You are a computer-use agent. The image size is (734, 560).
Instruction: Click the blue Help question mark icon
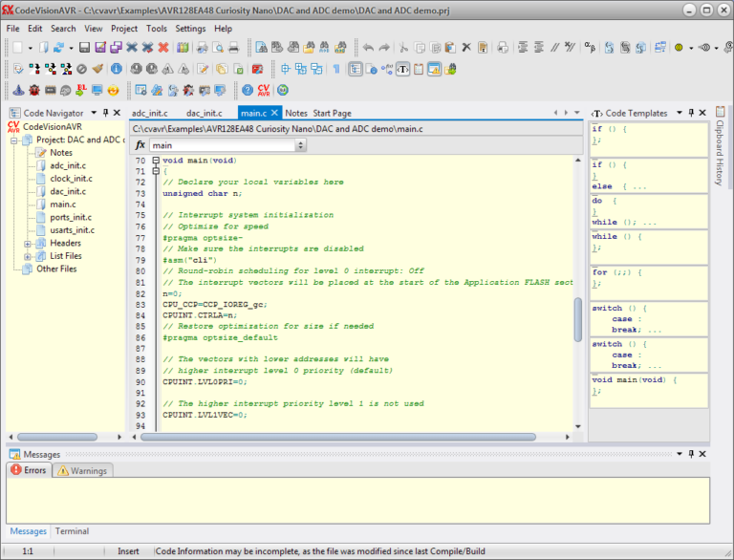pyautogui.click(x=248, y=90)
